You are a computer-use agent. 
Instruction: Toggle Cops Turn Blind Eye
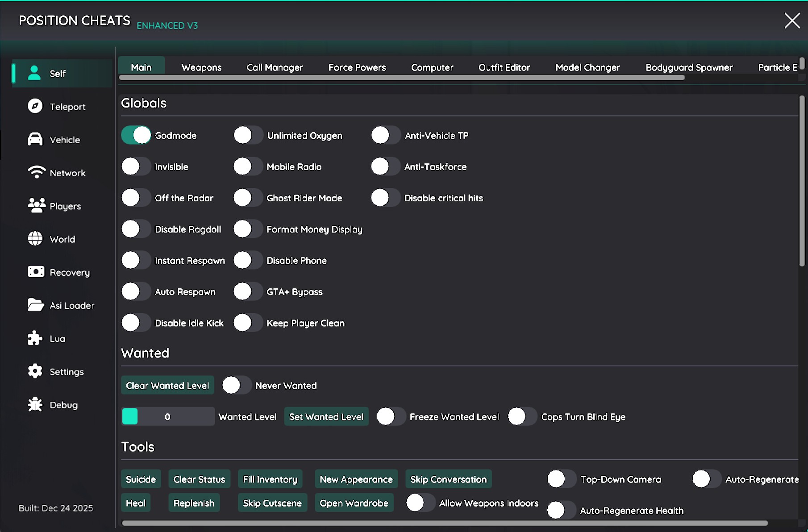[522, 416]
